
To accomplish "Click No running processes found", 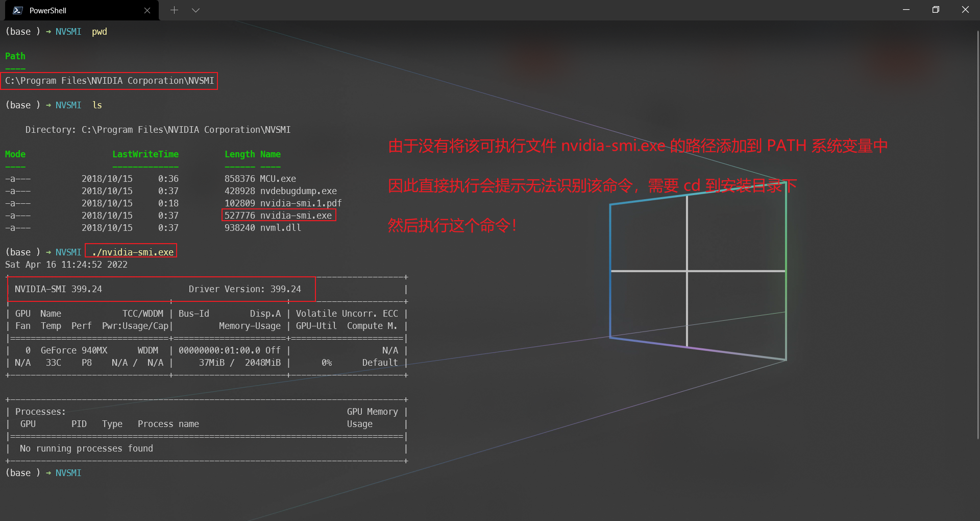I will [x=86, y=448].
